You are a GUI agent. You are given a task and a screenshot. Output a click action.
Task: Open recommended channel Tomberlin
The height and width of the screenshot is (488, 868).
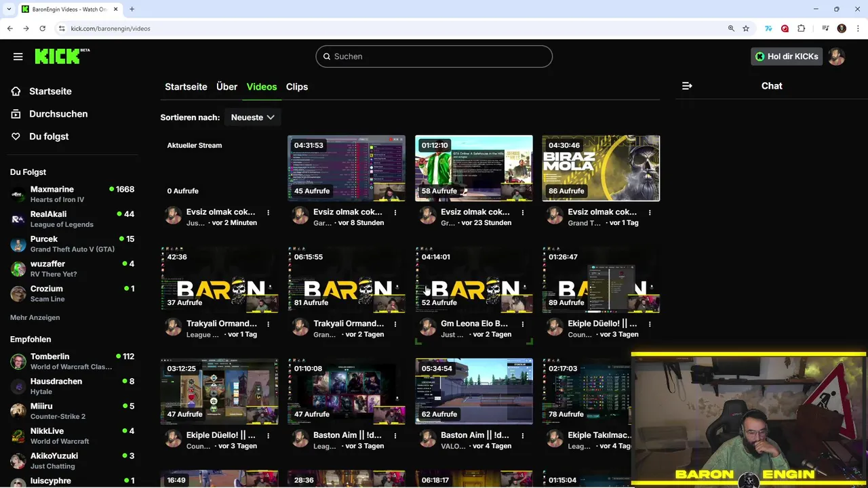coord(71,361)
